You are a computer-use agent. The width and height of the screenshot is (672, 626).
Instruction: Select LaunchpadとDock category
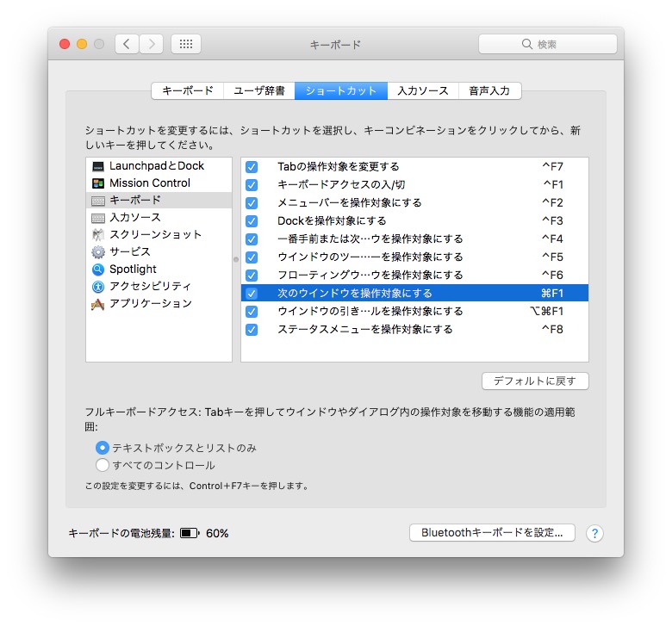pyautogui.click(x=159, y=166)
